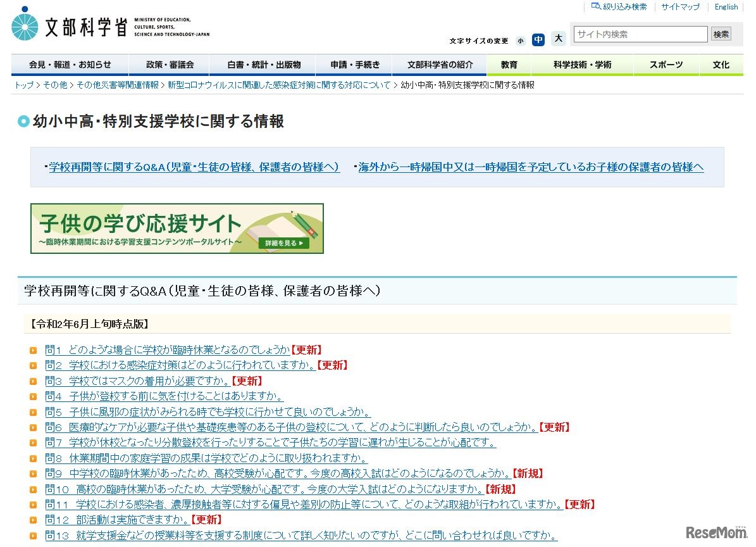Switch text size to 大
This screenshot has height=547, width=756.
(558, 39)
